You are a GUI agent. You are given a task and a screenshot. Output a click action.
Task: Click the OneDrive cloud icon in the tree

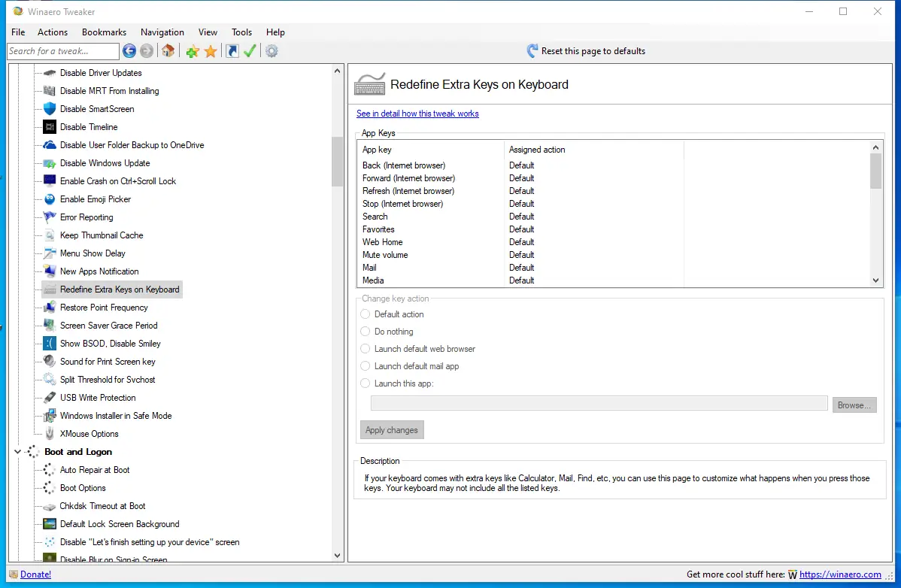(x=50, y=144)
